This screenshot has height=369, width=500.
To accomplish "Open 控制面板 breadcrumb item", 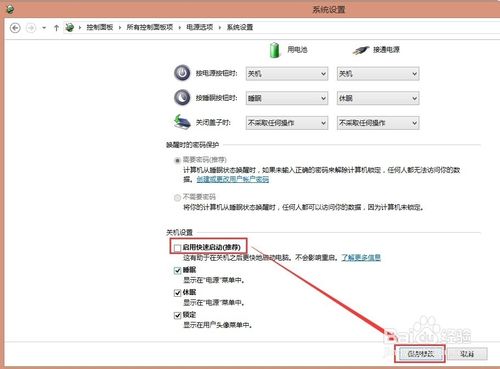I will (x=100, y=27).
